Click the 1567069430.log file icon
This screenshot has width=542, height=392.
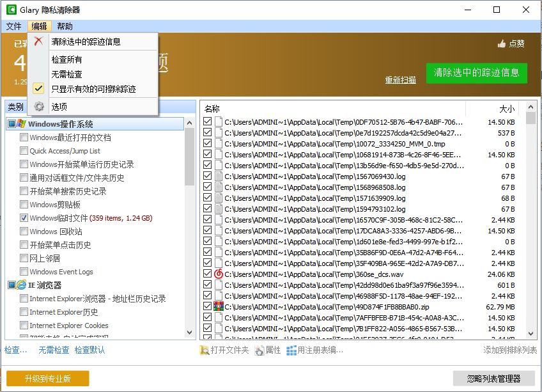[219, 176]
